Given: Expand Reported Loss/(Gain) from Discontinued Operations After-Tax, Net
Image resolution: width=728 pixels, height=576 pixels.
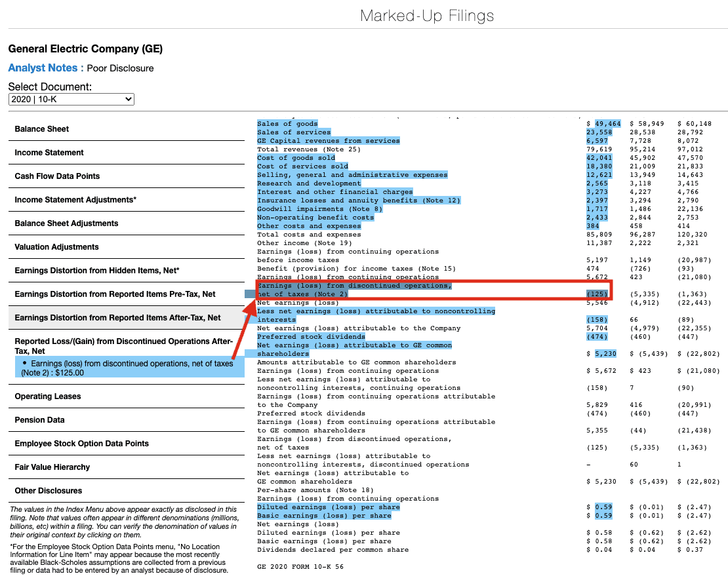Looking at the screenshot, I should tap(124, 346).
